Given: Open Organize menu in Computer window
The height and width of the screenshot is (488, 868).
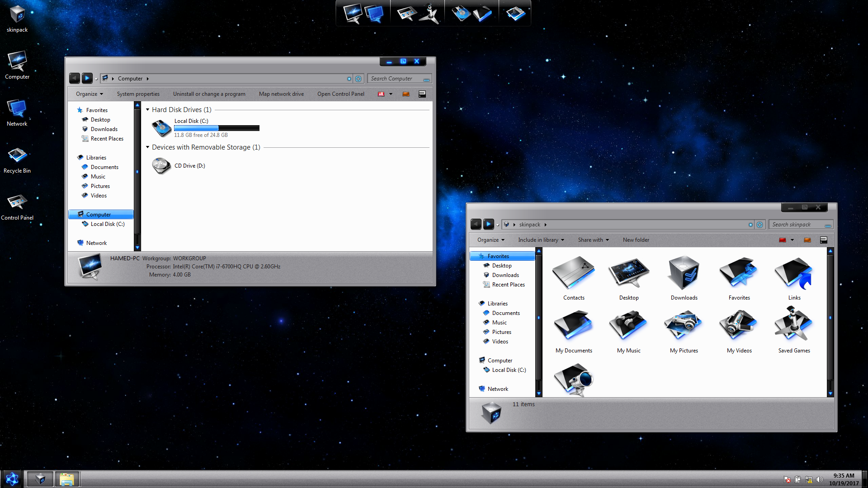Looking at the screenshot, I should click(89, 94).
